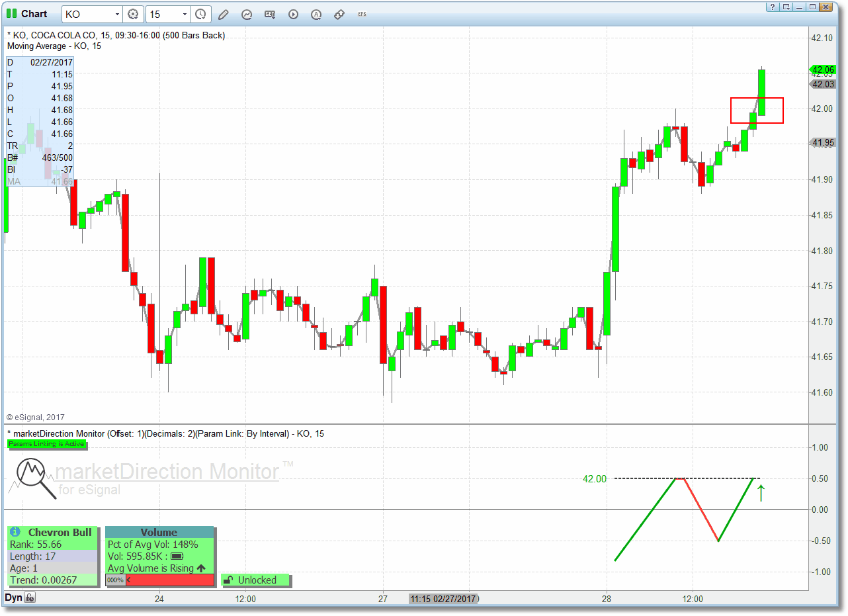Click the Avg Volume rising arrow icon
Image resolution: width=848 pixels, height=616 pixels.
[201, 568]
